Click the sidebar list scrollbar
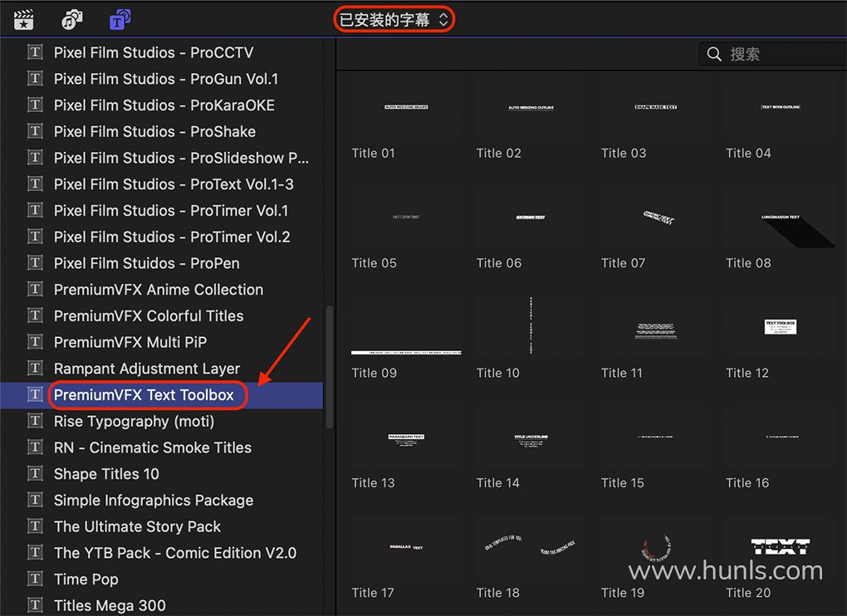This screenshot has height=616, width=847. point(330,367)
